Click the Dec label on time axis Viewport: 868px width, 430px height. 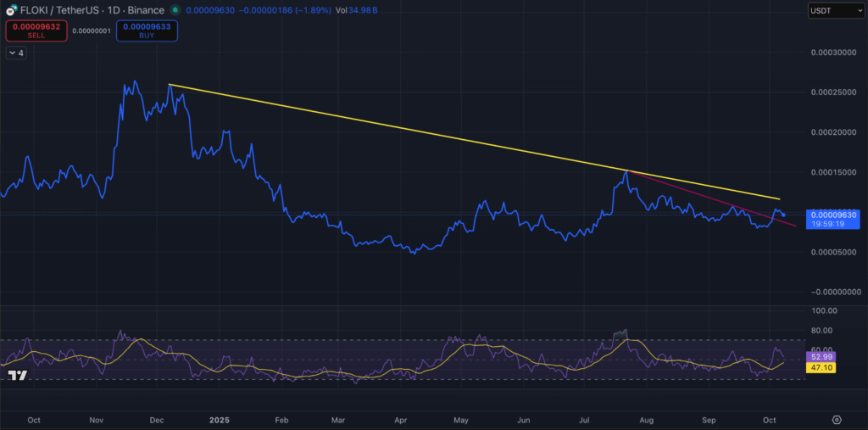coord(159,420)
